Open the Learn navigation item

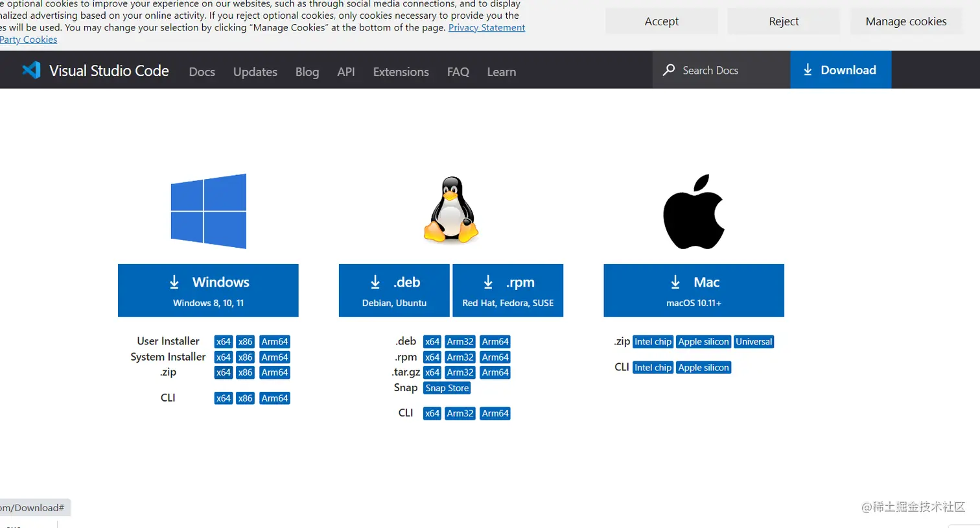(502, 71)
